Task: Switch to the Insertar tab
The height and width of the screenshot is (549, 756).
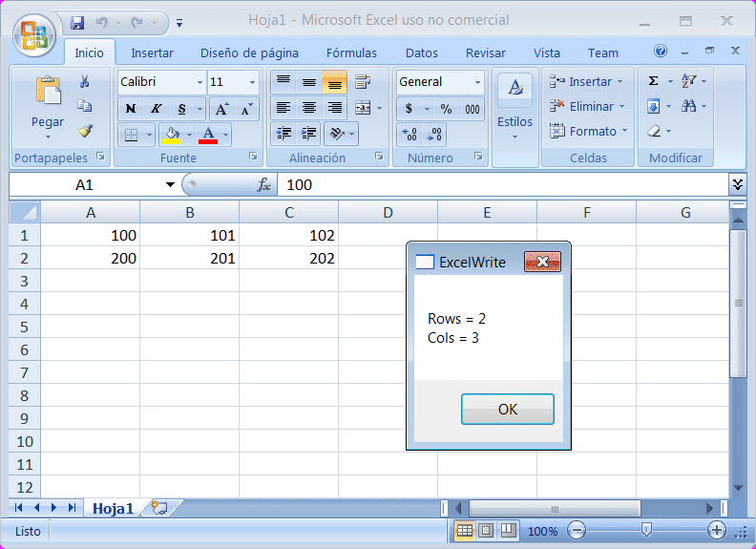Action: point(152,53)
